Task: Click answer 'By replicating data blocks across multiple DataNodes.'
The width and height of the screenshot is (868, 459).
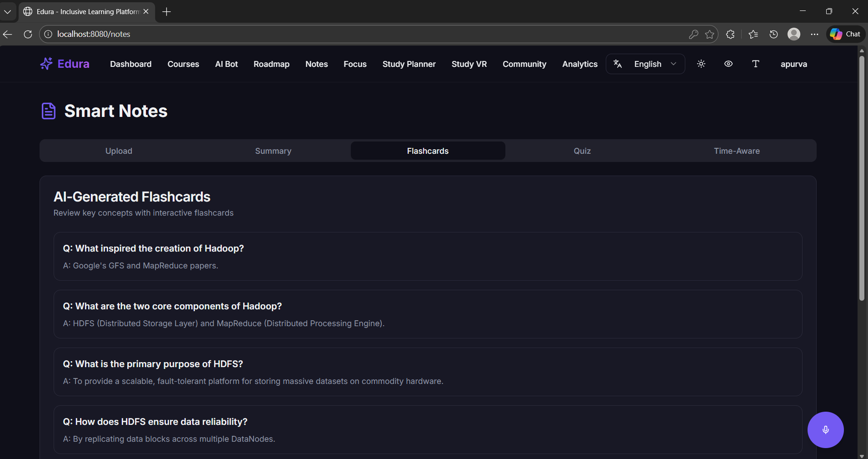Action: click(x=169, y=439)
